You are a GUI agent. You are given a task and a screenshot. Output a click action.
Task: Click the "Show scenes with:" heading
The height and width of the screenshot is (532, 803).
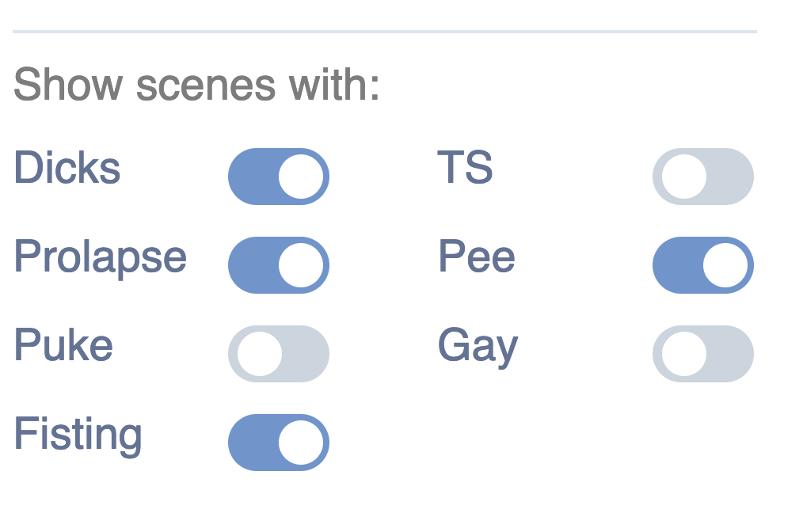[196, 84]
